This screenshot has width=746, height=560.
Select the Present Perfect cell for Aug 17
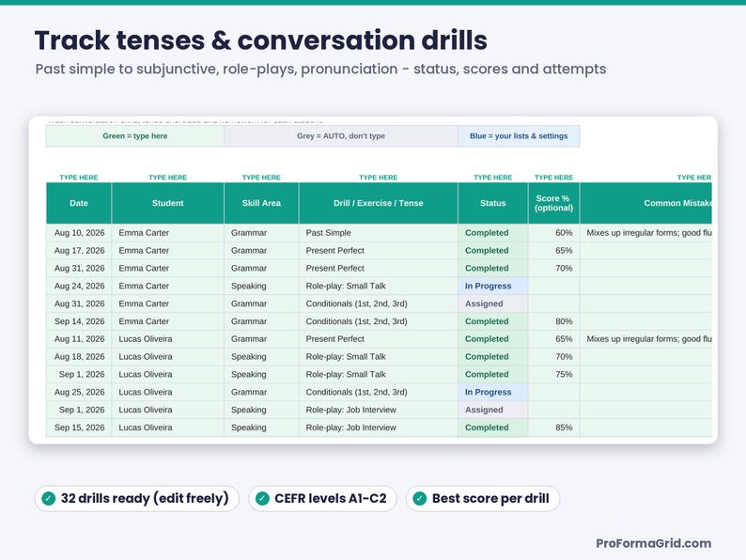tap(379, 250)
